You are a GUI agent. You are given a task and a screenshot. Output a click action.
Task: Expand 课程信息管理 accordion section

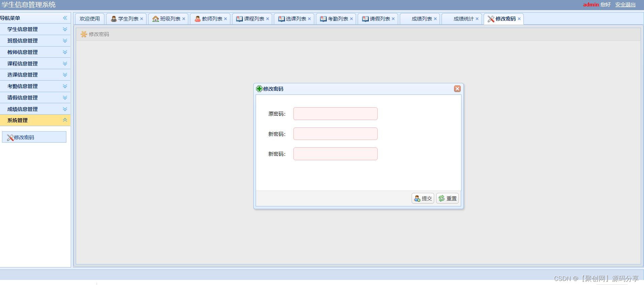(35, 63)
